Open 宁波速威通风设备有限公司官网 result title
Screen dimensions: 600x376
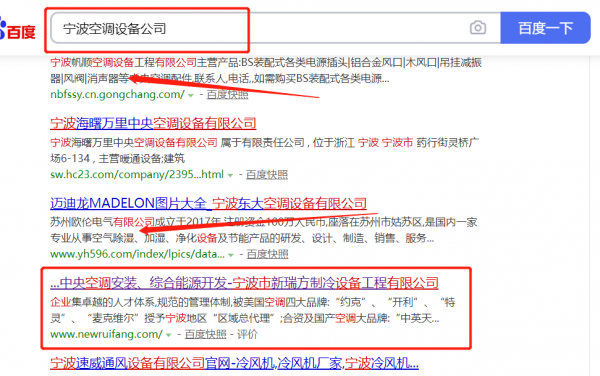[x=234, y=363]
